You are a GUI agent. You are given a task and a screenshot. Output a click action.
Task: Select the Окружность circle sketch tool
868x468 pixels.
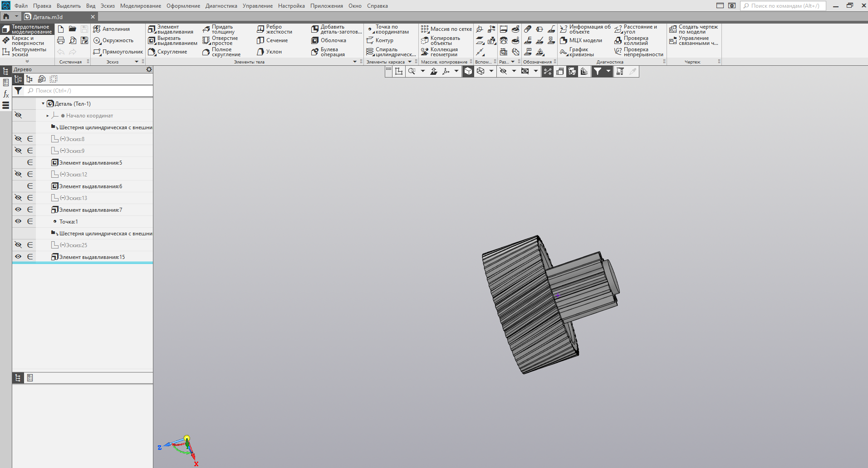coord(113,40)
